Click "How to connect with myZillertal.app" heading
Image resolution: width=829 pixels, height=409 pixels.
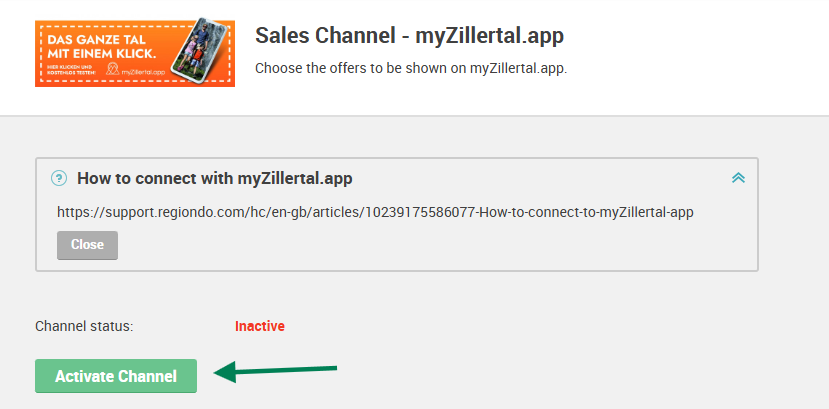215,179
